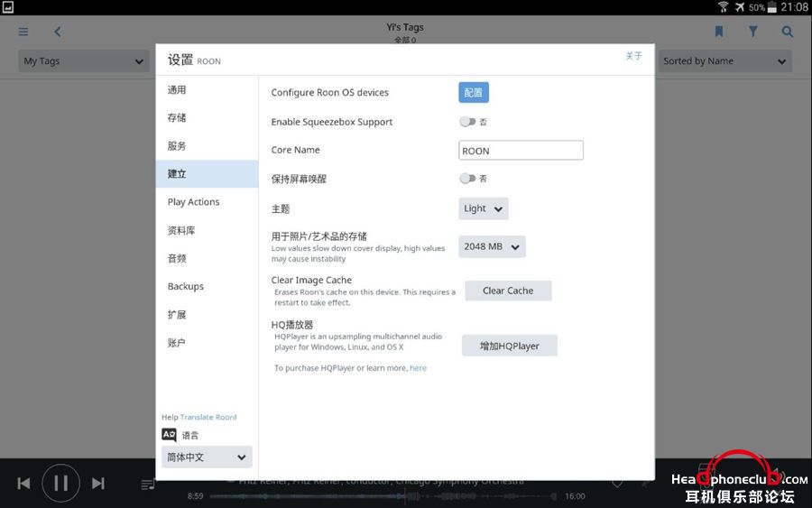812x508 pixels.
Task: Click the language translate icon
Action: click(x=169, y=435)
